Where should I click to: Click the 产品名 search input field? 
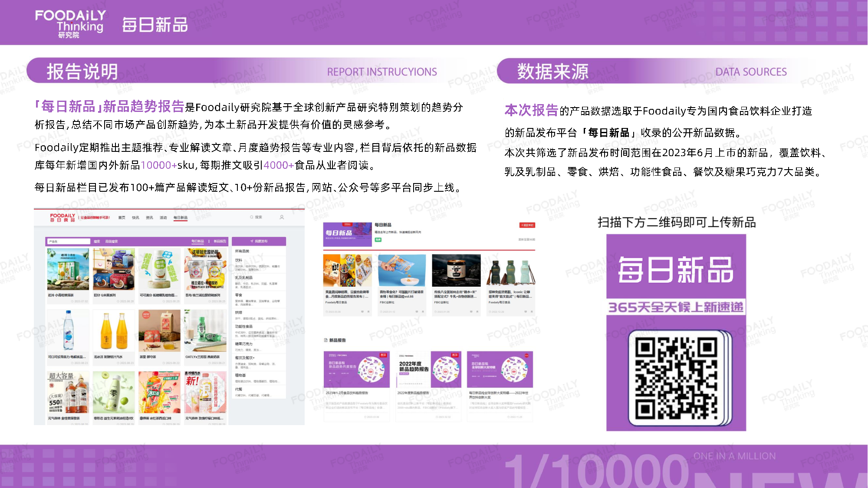68,242
